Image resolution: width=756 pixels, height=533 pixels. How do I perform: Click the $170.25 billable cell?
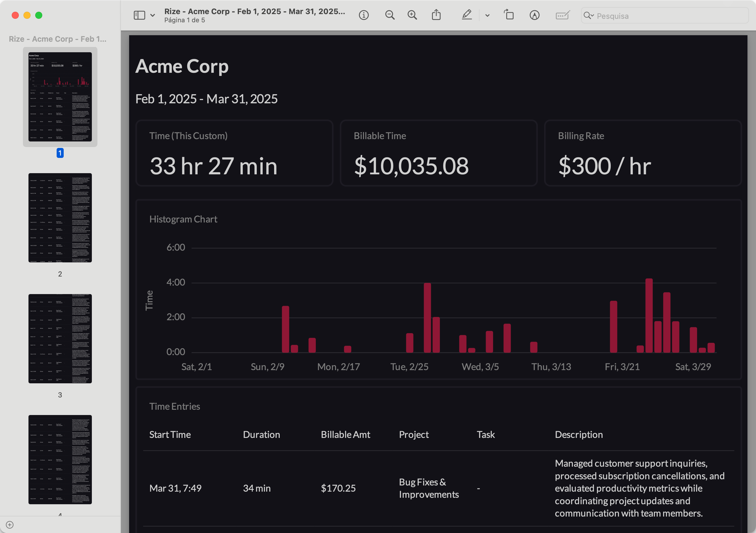(x=338, y=488)
